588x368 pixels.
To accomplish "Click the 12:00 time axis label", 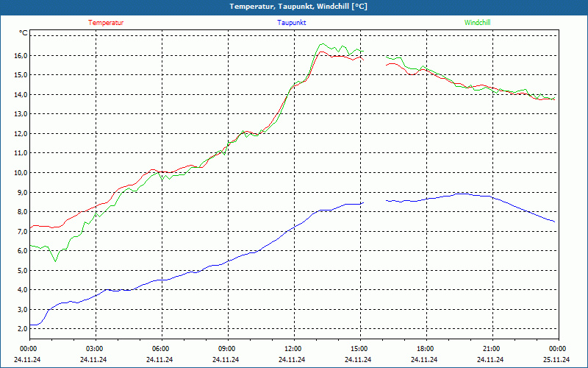I will coord(293,349).
